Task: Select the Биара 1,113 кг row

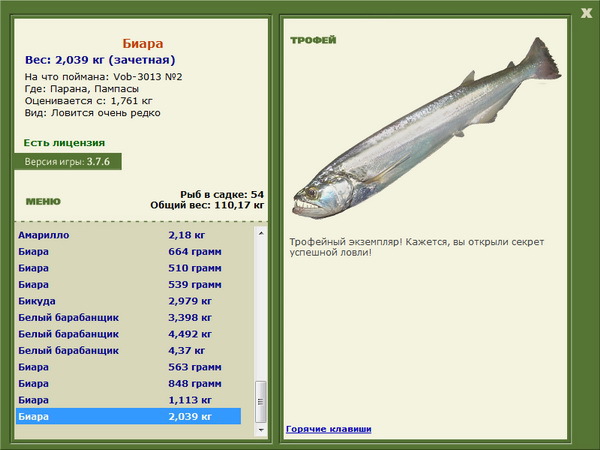Action: 129,399
